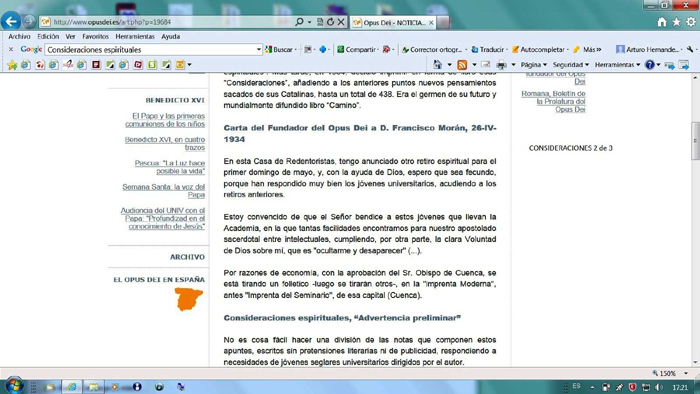Open the Seguridad dropdown menu
The height and width of the screenshot is (394, 700).
click(x=571, y=65)
